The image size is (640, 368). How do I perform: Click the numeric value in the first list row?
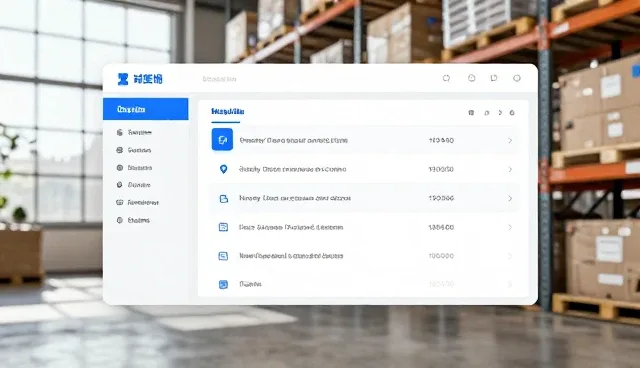(x=441, y=140)
